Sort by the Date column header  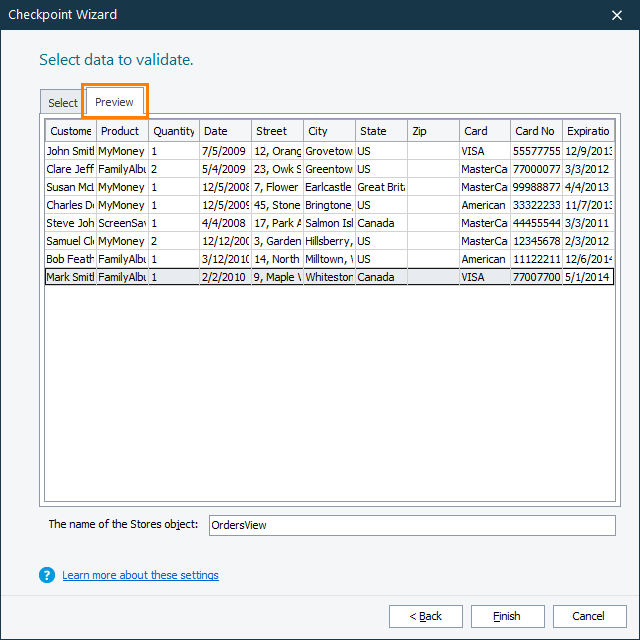[x=225, y=131]
